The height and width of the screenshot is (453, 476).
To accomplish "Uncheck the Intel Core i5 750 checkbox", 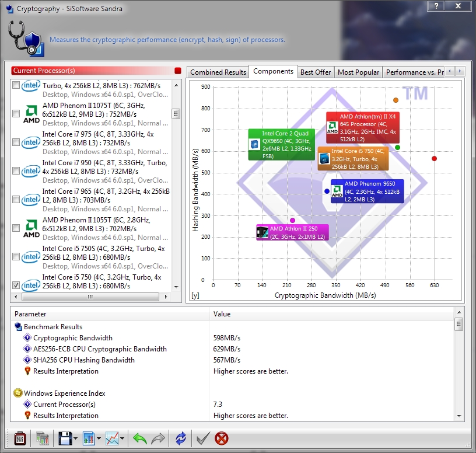I will click(x=16, y=285).
